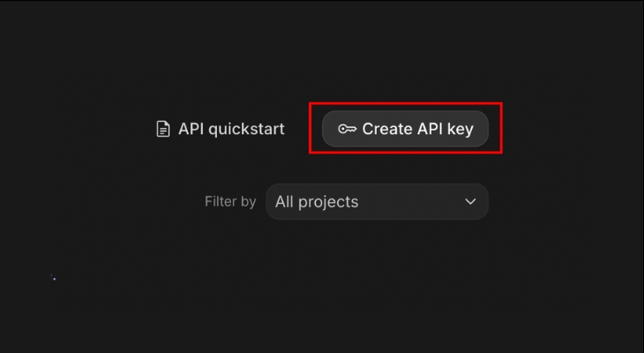Viewport: 644px width, 353px height.
Task: Click the chevron arrow in All projects
Action: tap(470, 201)
